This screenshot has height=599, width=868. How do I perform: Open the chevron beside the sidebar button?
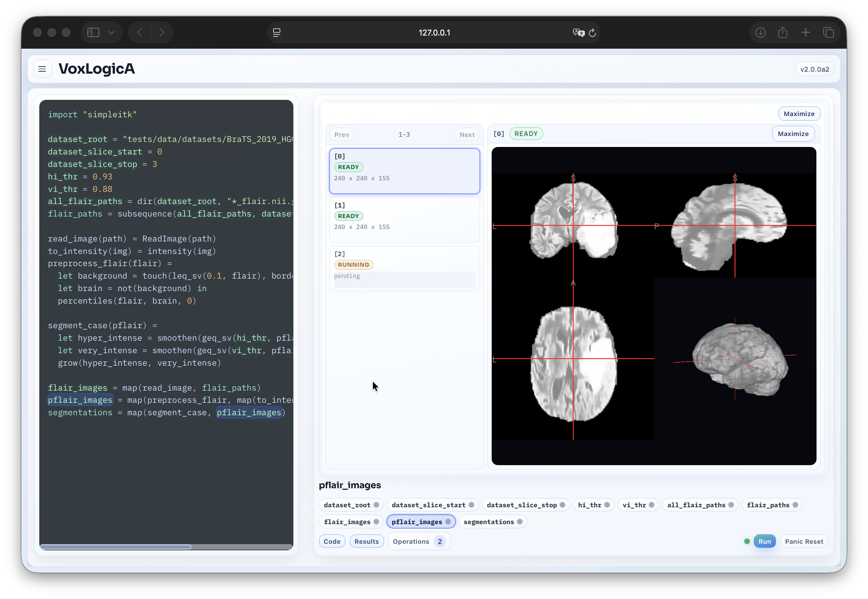pos(111,32)
